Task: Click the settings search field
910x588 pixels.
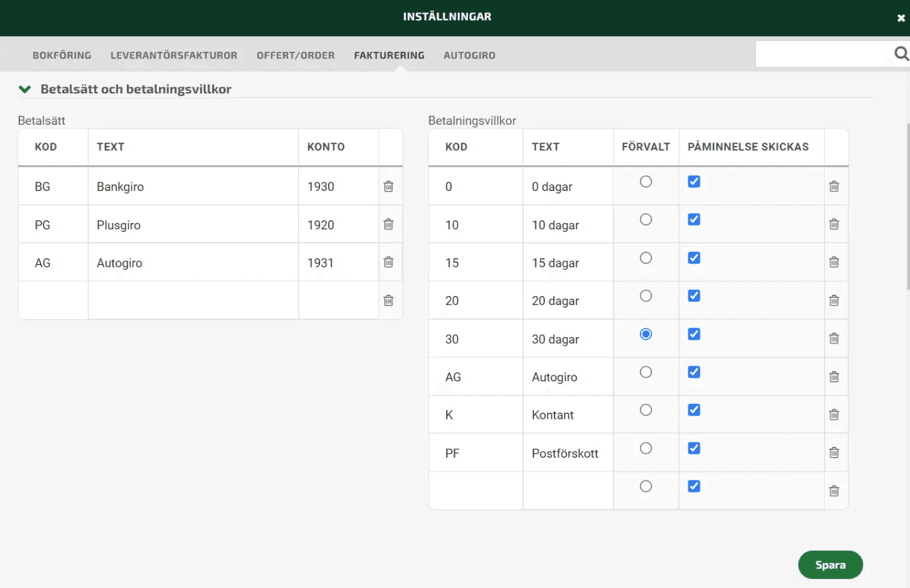Action: coord(824,54)
